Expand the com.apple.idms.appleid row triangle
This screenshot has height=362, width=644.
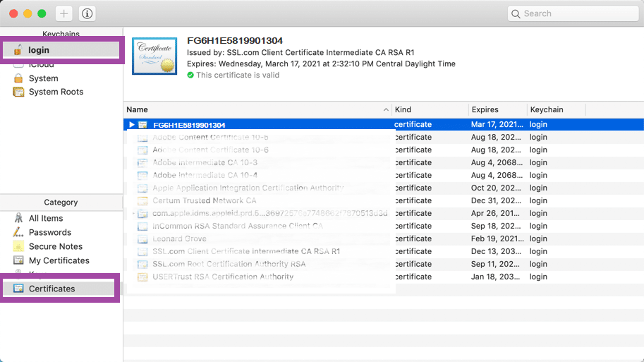click(133, 213)
